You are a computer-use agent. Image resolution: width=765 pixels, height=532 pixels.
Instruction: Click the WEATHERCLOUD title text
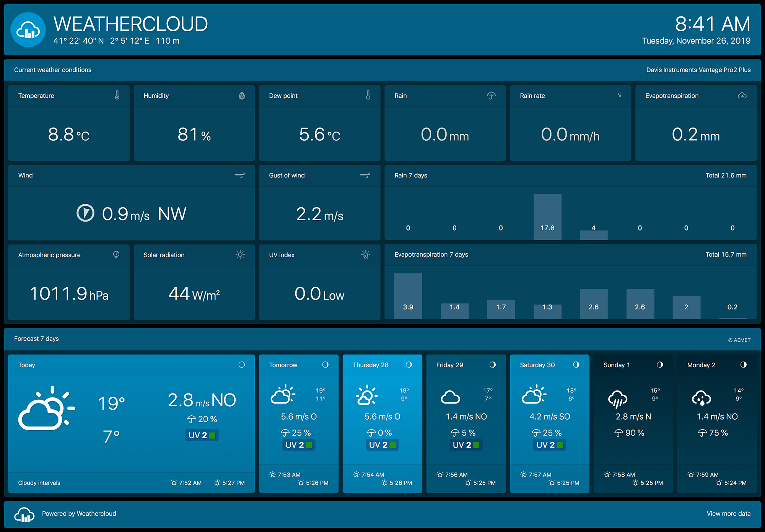click(x=131, y=24)
